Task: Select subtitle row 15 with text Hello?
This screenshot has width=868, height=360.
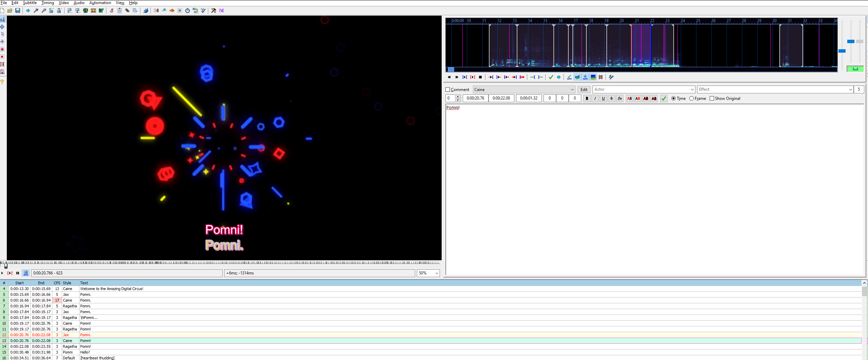Action: pos(431,352)
